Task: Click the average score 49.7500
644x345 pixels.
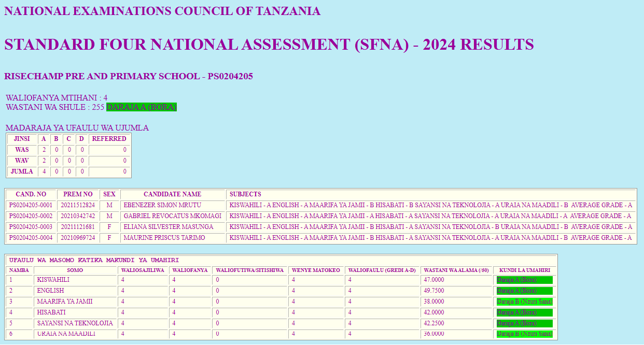Action: coord(434,291)
